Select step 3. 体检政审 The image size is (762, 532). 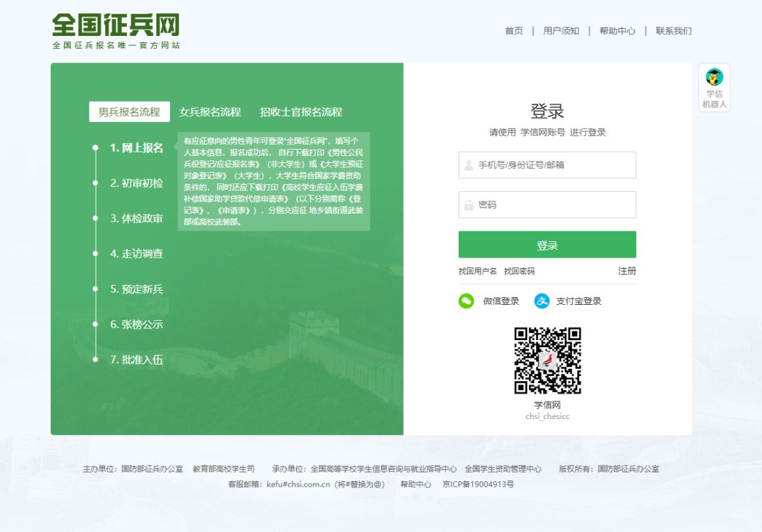(137, 219)
